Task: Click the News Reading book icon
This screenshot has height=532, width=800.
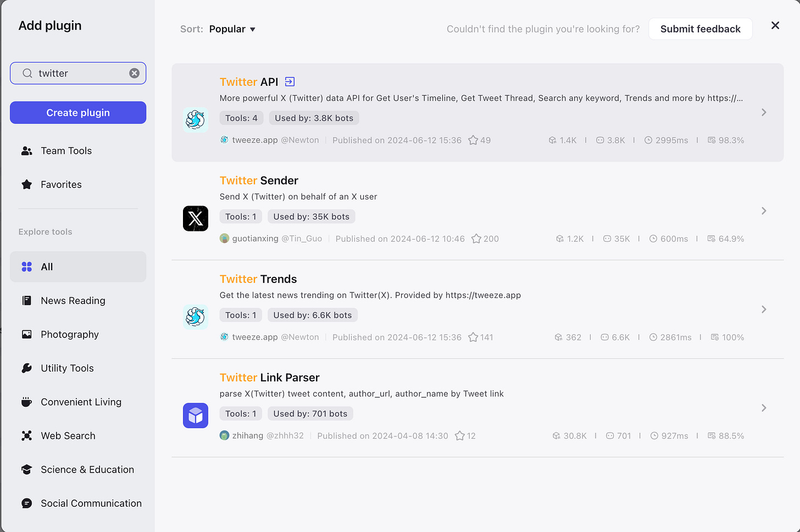Action: (x=26, y=301)
